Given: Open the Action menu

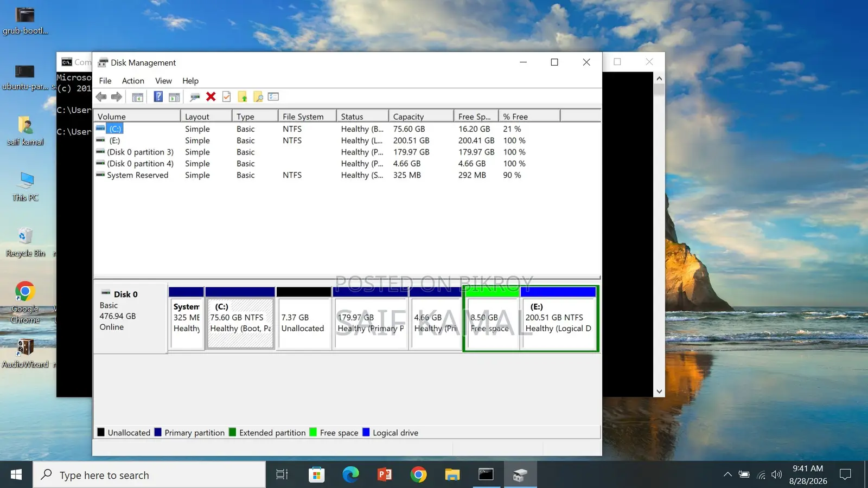Looking at the screenshot, I should pos(133,81).
